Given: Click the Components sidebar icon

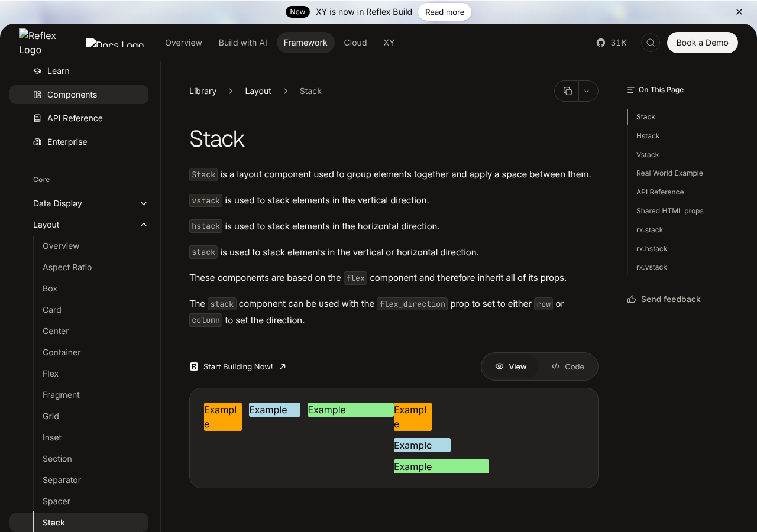Looking at the screenshot, I should pyautogui.click(x=37, y=95).
